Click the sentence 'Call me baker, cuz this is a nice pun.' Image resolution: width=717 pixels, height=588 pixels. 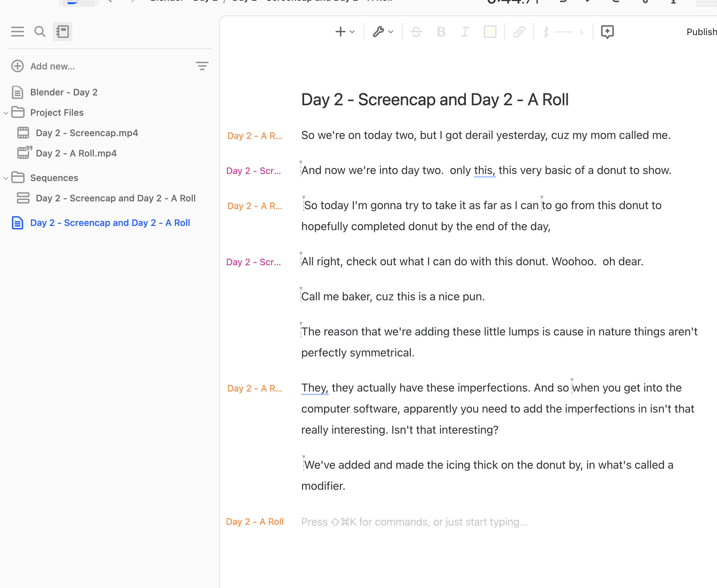393,296
